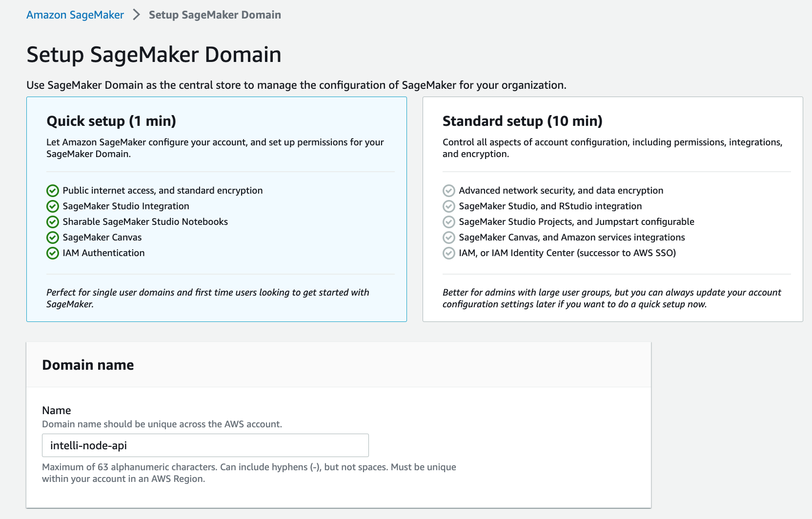
Task: Click the breadcrumb chevron separator
Action: [137, 15]
